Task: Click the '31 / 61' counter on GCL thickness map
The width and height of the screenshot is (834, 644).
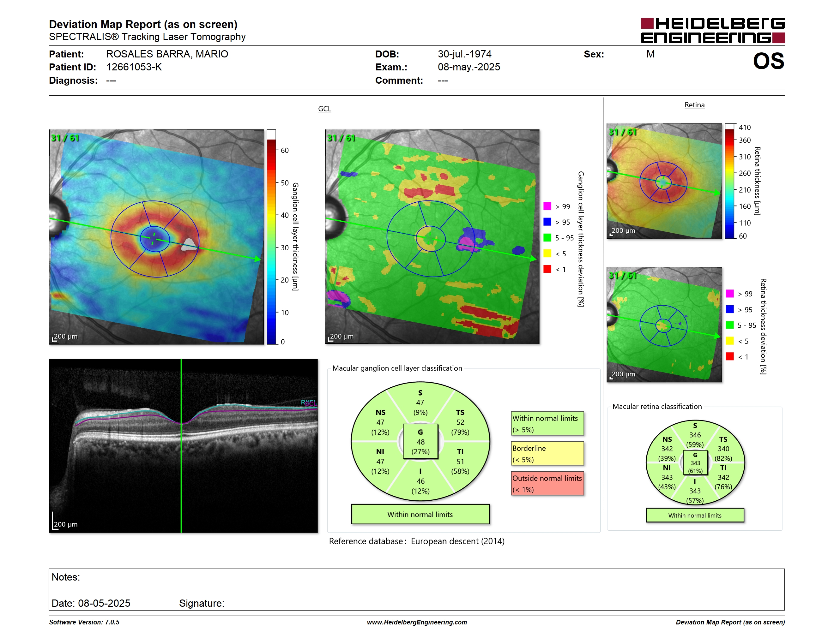Action: pyautogui.click(x=65, y=138)
